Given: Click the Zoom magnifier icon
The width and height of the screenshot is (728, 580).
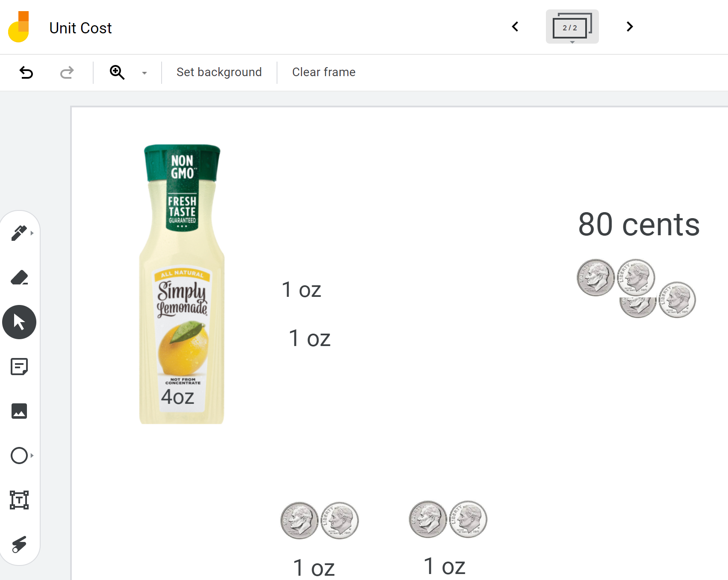Looking at the screenshot, I should click(117, 72).
